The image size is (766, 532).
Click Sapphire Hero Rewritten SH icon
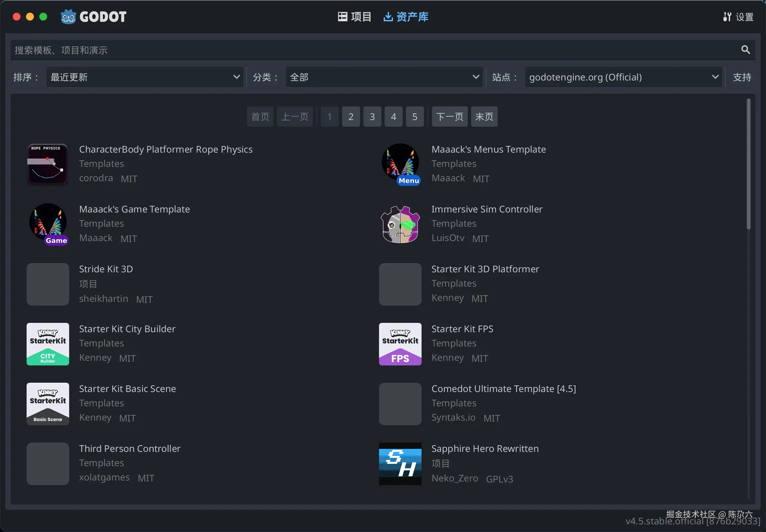[x=400, y=464]
